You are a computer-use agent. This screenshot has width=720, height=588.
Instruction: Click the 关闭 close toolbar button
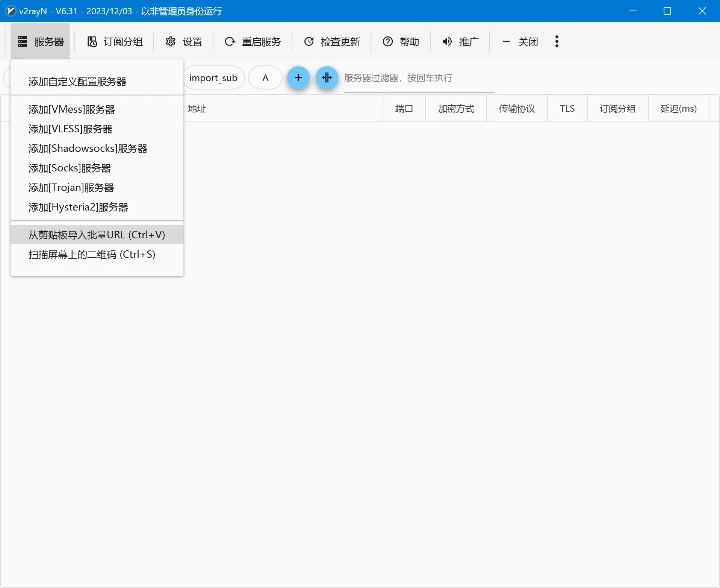(x=520, y=41)
